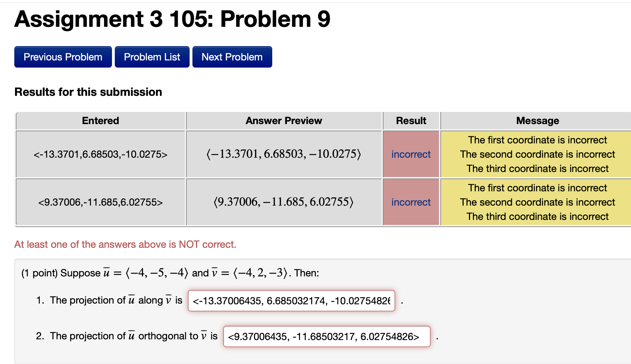Go to the Previous Problem

point(63,57)
